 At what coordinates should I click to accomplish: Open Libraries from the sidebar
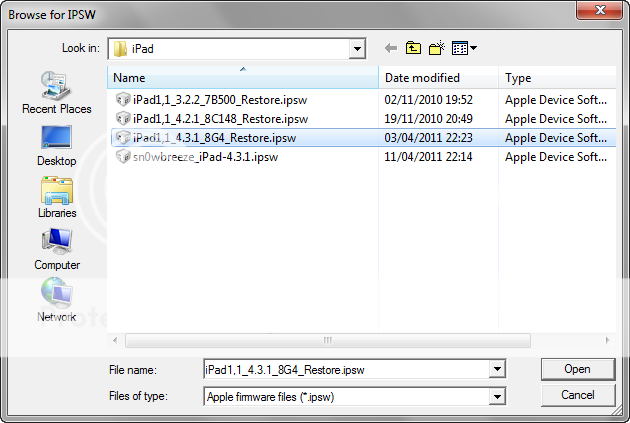56,196
